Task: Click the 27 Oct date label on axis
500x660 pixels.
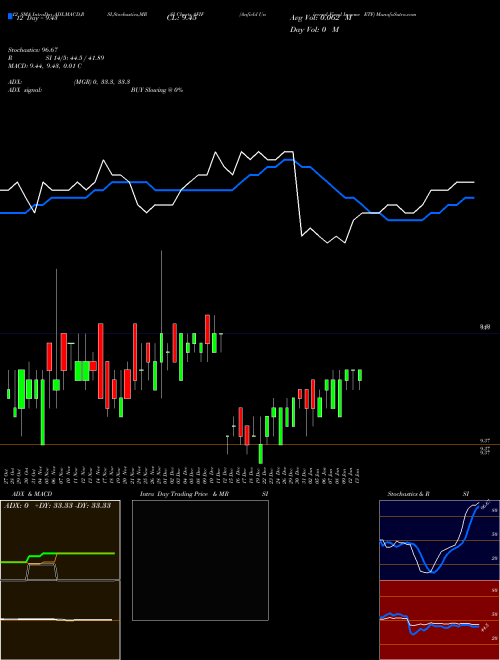Action: click(x=8, y=475)
